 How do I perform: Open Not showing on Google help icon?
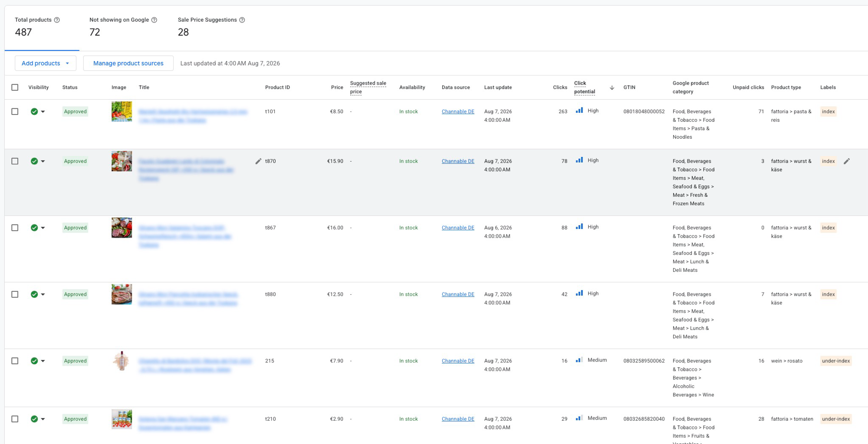click(154, 20)
